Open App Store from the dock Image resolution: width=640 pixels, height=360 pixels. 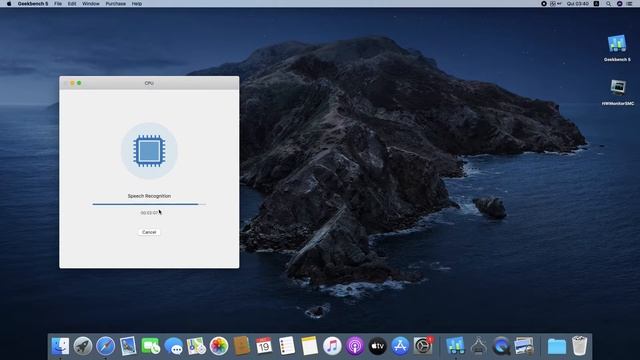400,346
